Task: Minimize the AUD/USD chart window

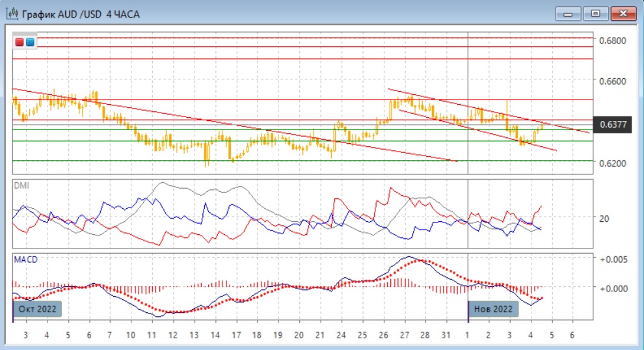Action: (x=568, y=13)
